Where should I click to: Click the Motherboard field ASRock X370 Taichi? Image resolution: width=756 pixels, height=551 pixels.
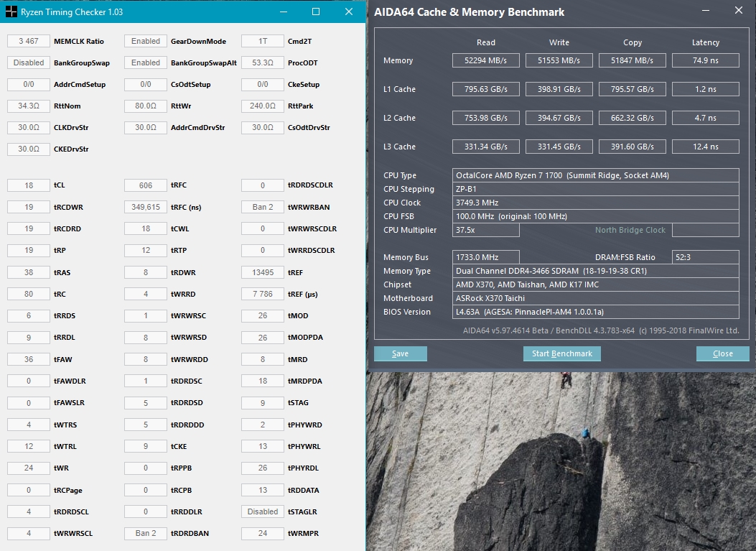tap(595, 298)
